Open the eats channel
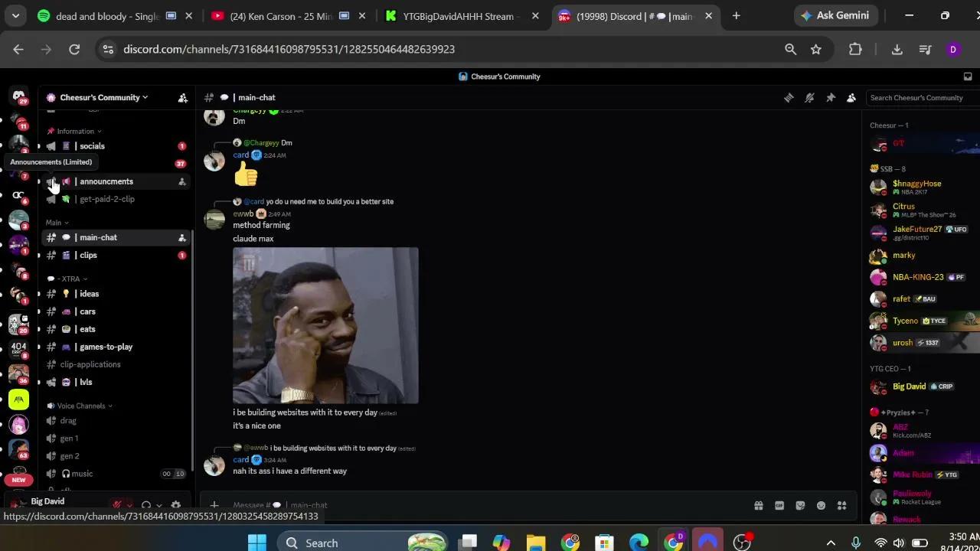Screen dimensions: 980x551 115,329
